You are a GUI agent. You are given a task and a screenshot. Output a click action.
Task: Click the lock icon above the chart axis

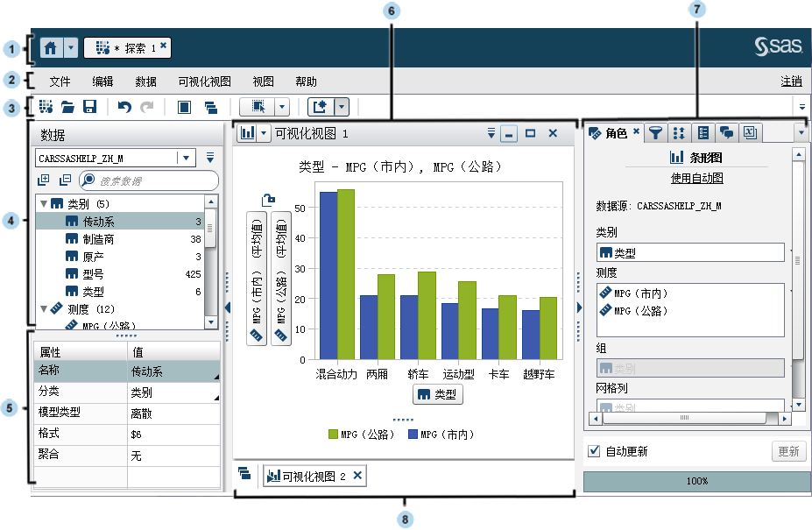pyautogui.click(x=269, y=200)
